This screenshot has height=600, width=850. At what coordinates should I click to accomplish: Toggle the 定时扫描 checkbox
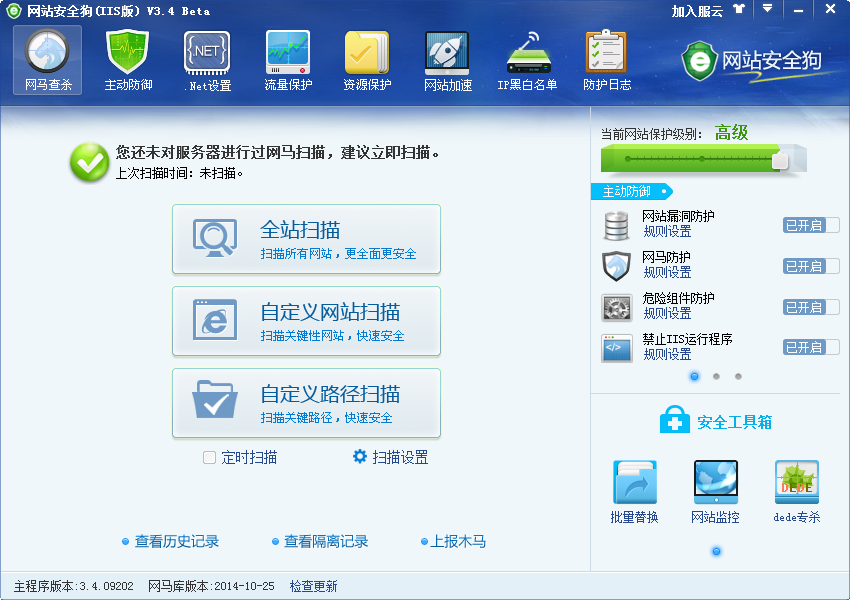[x=209, y=457]
